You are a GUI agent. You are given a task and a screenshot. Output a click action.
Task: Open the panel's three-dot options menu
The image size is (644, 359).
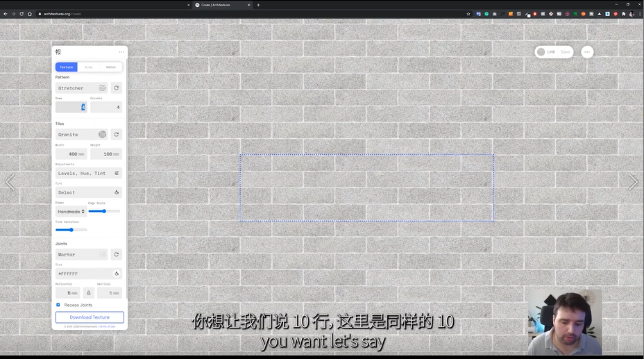click(121, 52)
